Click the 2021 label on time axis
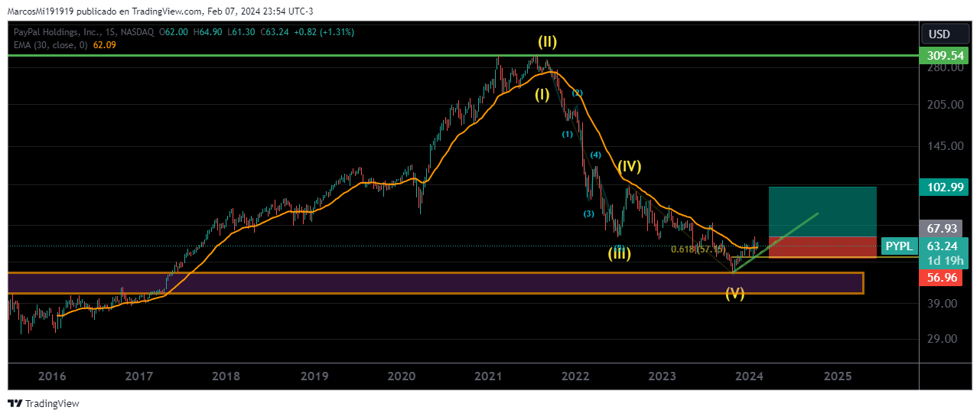The width and height of the screenshot is (980, 417). point(488,376)
